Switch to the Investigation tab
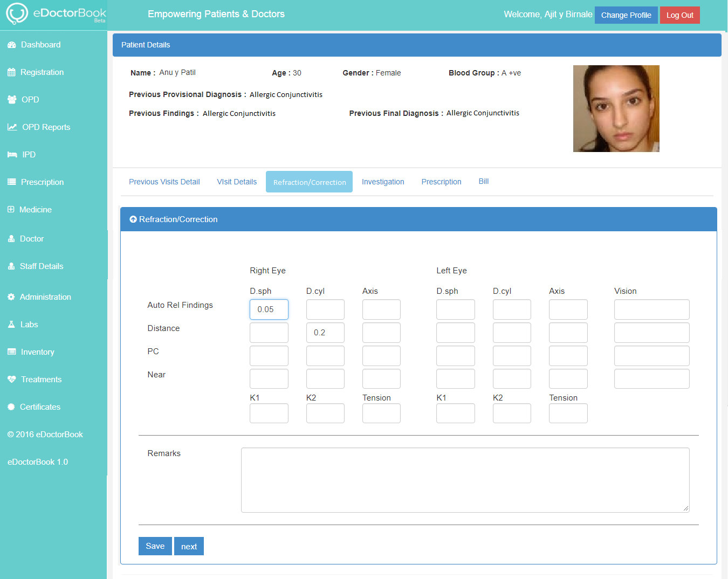Viewport: 728px width, 579px height. [x=383, y=182]
